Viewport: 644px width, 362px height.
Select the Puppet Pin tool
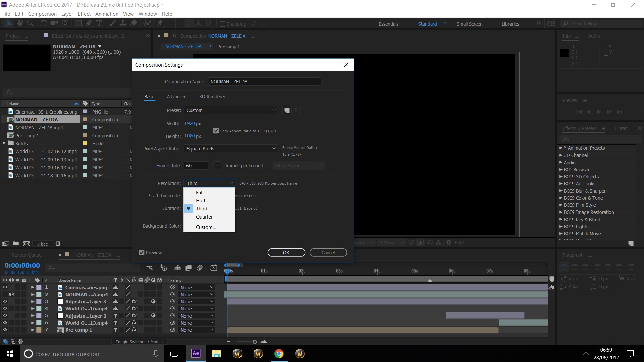click(160, 23)
